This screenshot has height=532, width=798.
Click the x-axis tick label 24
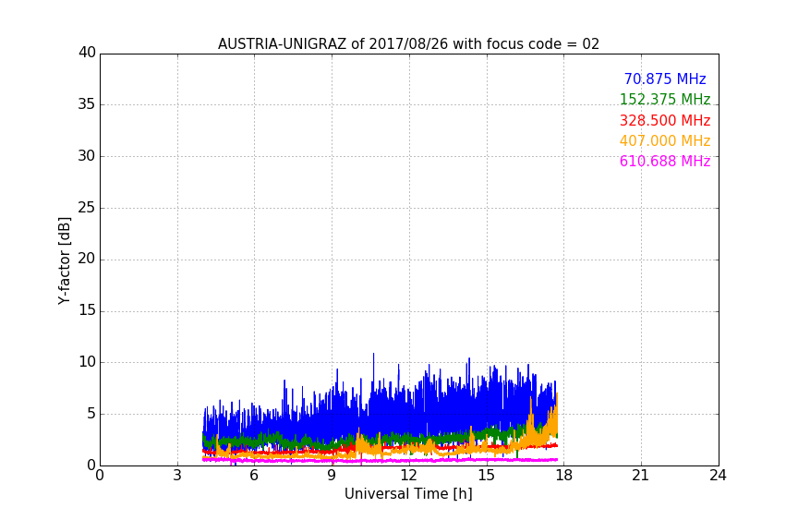[718, 476]
